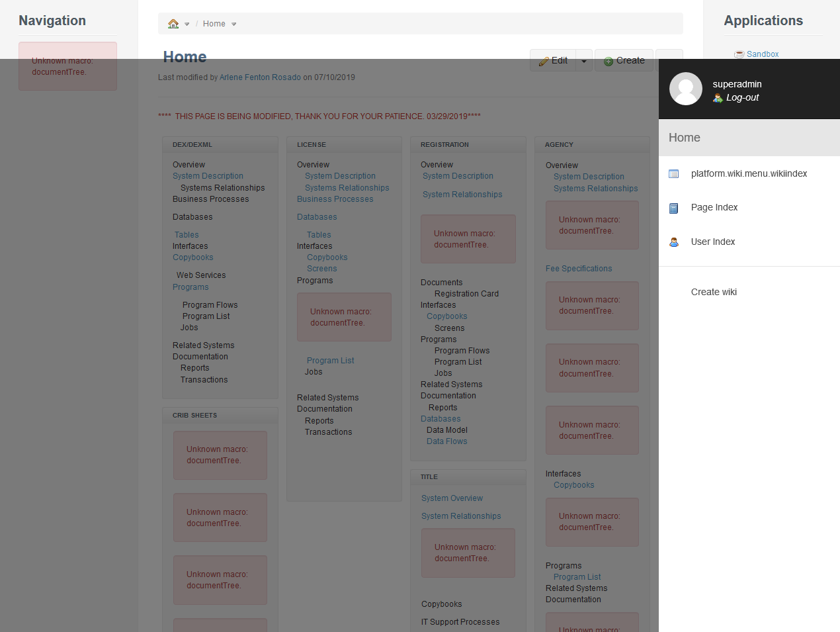840x632 pixels.
Task: Click the Page Index book icon
Action: [x=674, y=208]
